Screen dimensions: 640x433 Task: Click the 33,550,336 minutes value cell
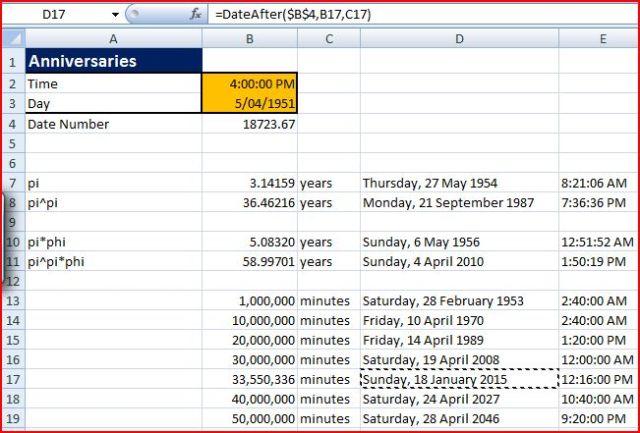pos(250,379)
